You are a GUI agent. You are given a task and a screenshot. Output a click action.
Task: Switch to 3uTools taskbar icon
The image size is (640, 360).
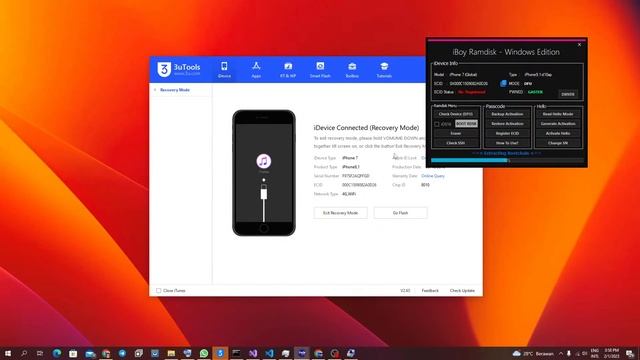(x=220, y=353)
